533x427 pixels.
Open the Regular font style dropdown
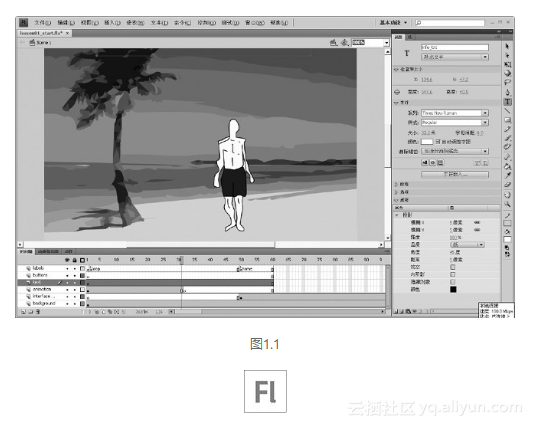coord(455,122)
